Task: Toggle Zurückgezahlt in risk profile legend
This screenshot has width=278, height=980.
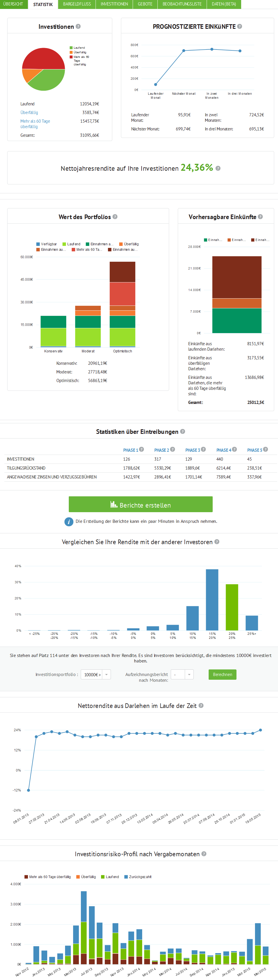Action: (138, 877)
